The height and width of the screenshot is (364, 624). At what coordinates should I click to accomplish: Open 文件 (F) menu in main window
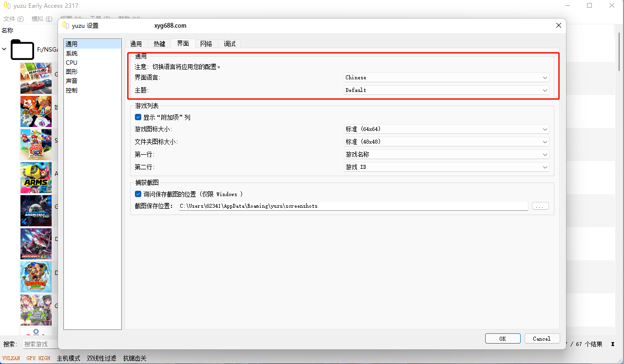pyautogui.click(x=14, y=19)
